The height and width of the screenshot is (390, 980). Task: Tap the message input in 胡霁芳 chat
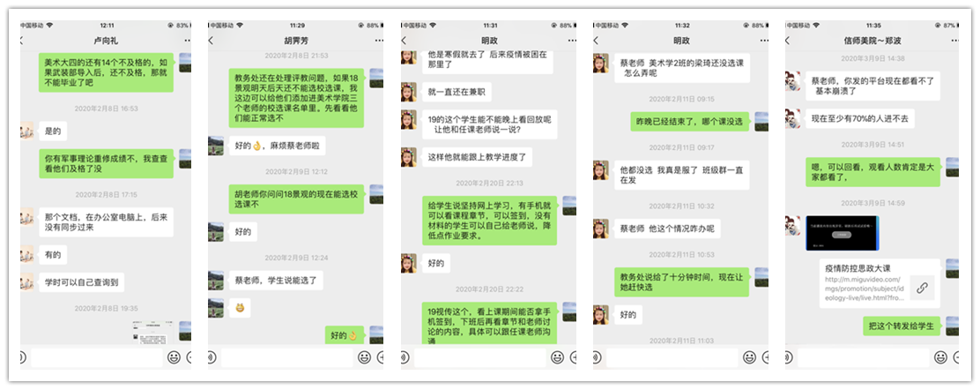pyautogui.click(x=286, y=357)
